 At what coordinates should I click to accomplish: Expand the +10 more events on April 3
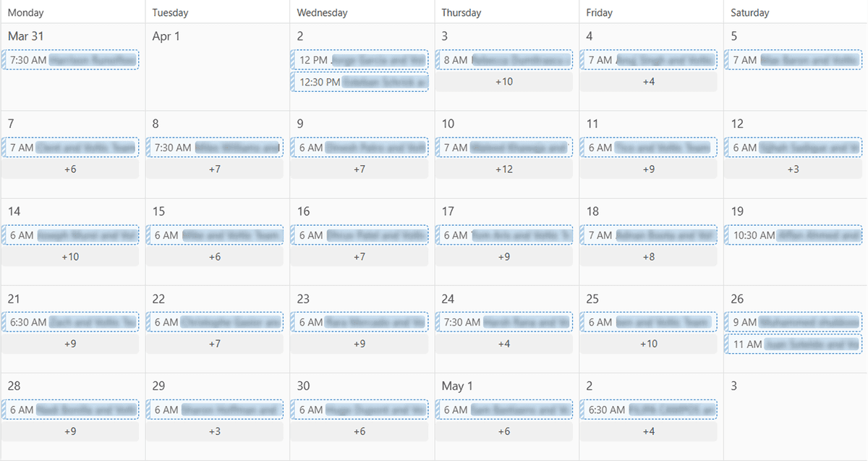coord(503,82)
